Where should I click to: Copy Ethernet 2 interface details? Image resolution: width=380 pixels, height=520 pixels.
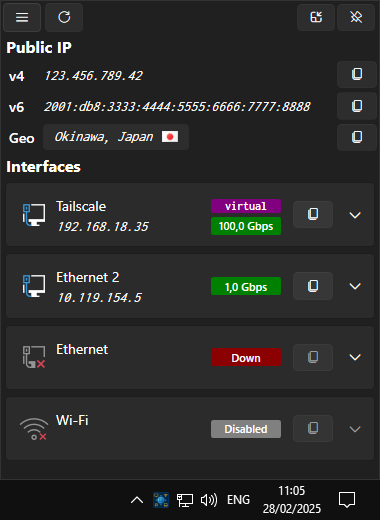pos(313,286)
